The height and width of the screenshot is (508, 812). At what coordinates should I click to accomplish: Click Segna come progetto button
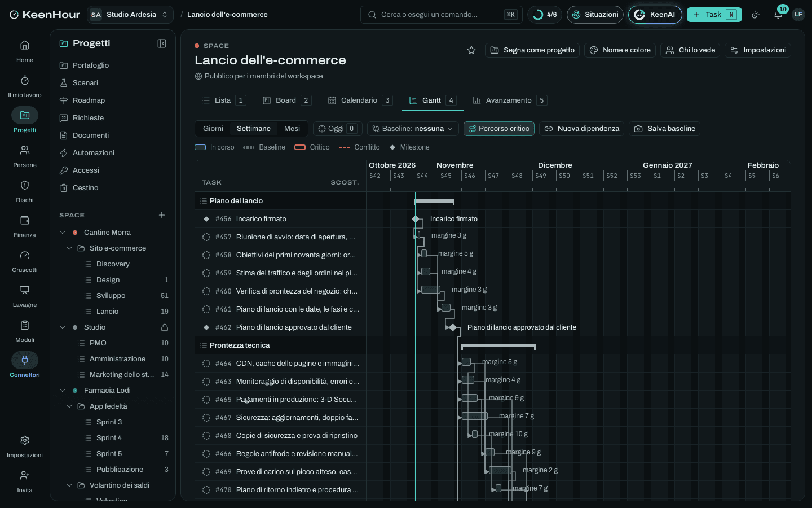pos(532,50)
